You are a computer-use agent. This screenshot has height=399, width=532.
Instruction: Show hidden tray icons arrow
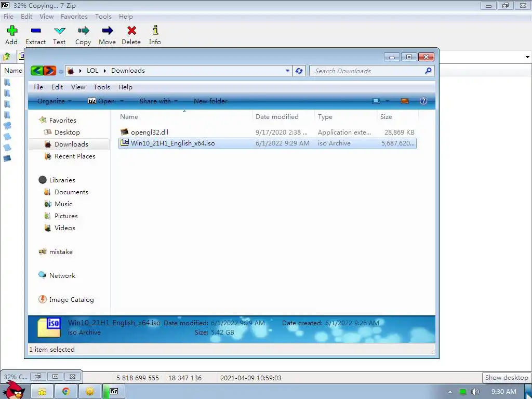(x=450, y=392)
